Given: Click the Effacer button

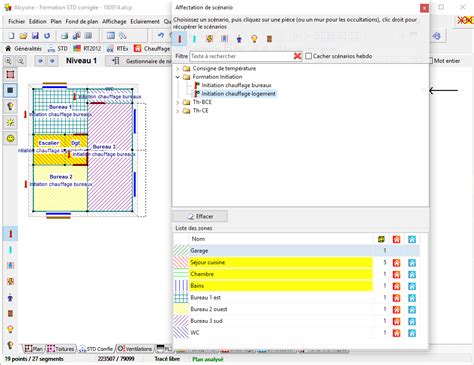Looking at the screenshot, I should click(200, 216).
